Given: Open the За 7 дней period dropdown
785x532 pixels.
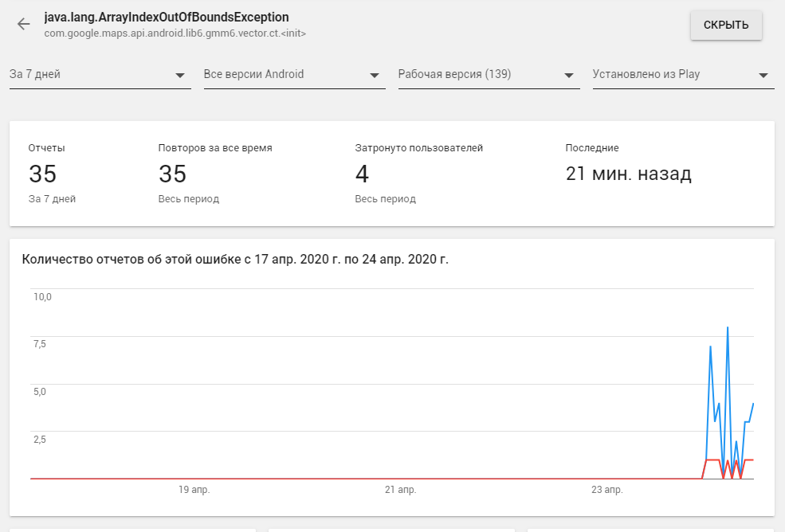Looking at the screenshot, I should tap(100, 75).
